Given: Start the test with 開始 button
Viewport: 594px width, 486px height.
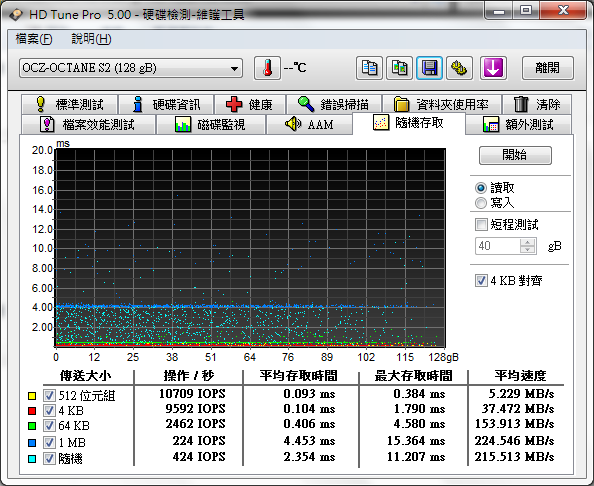Looking at the screenshot, I should pyautogui.click(x=515, y=155).
